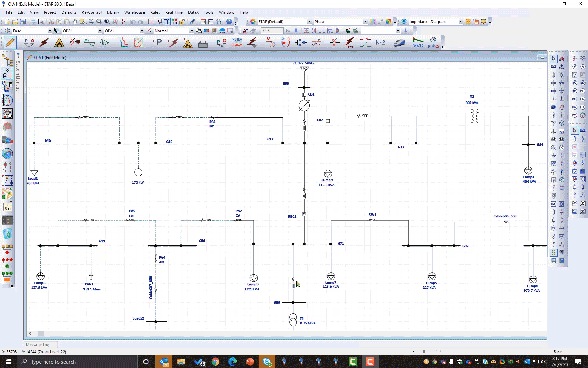Select the Pan hand tool
Viewport: 588px width, 368px height.
tap(75, 22)
